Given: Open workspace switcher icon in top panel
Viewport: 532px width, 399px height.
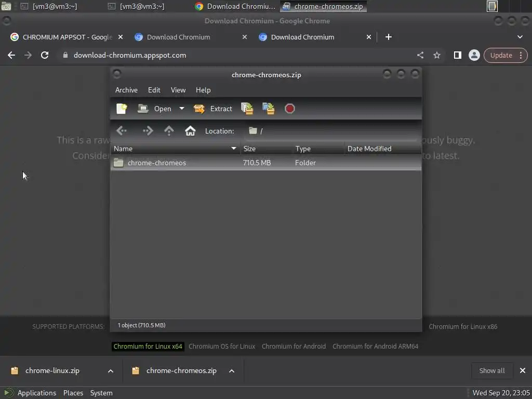Looking at the screenshot, I should pos(492,6).
